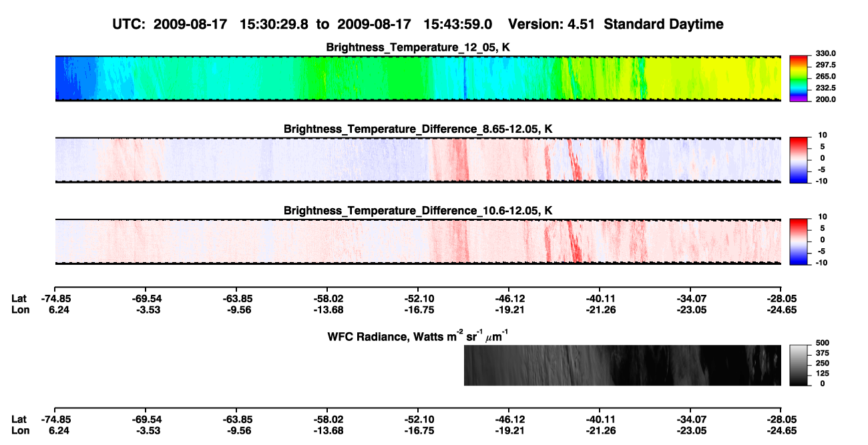Click latitude '-46.12' under the WFC Radiance panel
The height and width of the screenshot is (445, 868).
[x=509, y=419]
